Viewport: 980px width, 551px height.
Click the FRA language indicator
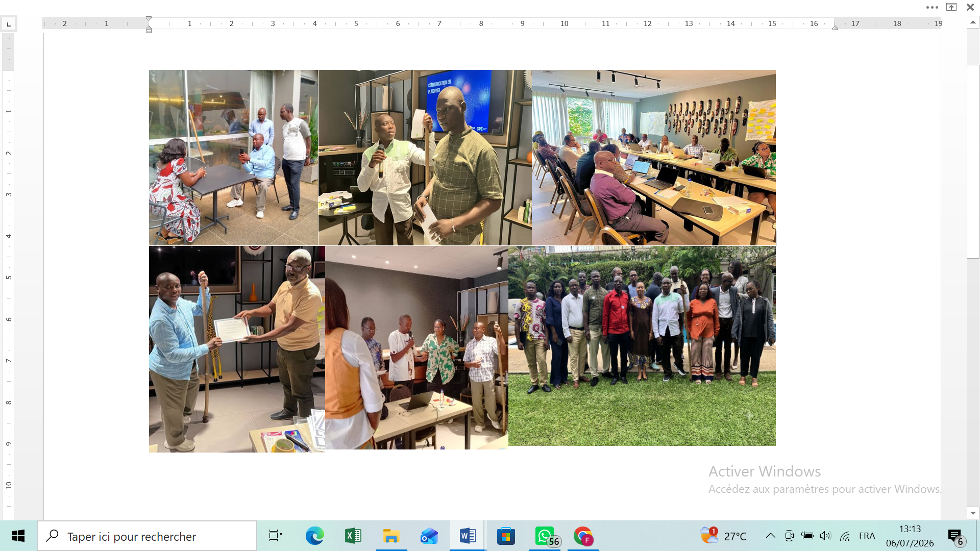(867, 536)
